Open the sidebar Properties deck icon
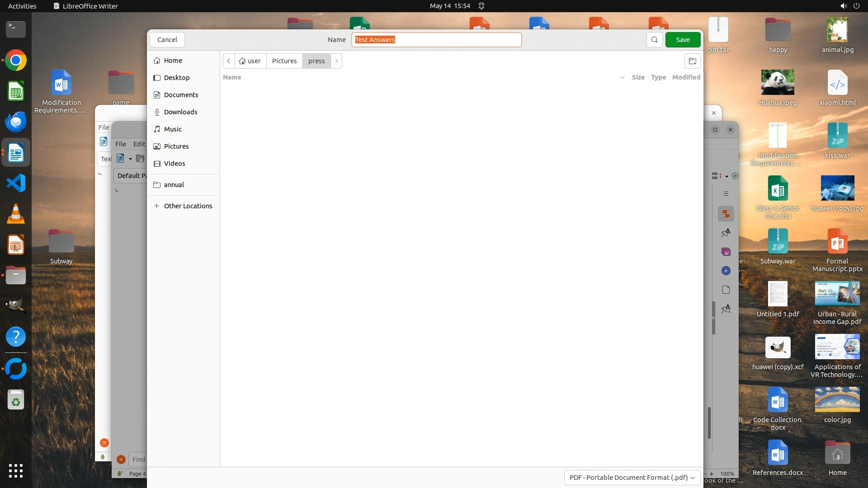The width and height of the screenshot is (868, 488). pos(726,214)
